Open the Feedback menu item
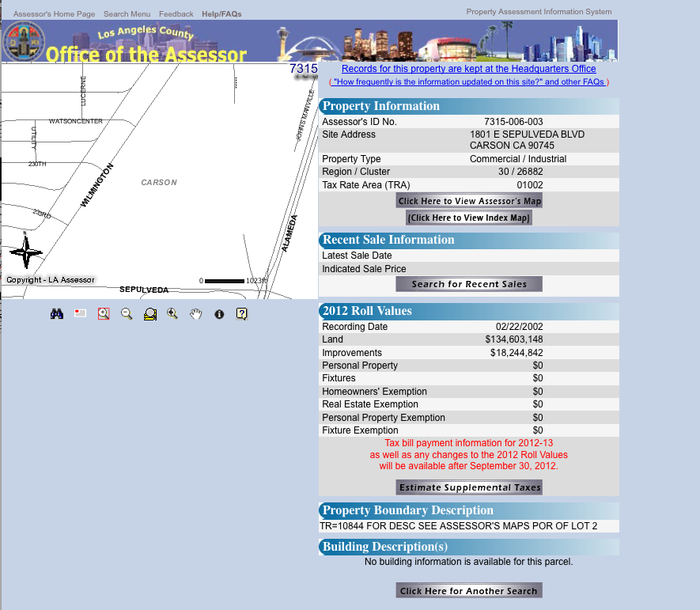 click(x=176, y=14)
